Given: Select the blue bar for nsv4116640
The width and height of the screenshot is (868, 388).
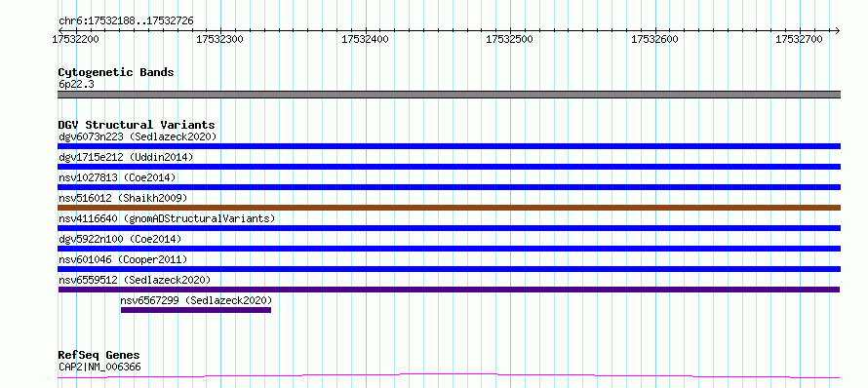Looking at the screenshot, I should click(449, 228).
